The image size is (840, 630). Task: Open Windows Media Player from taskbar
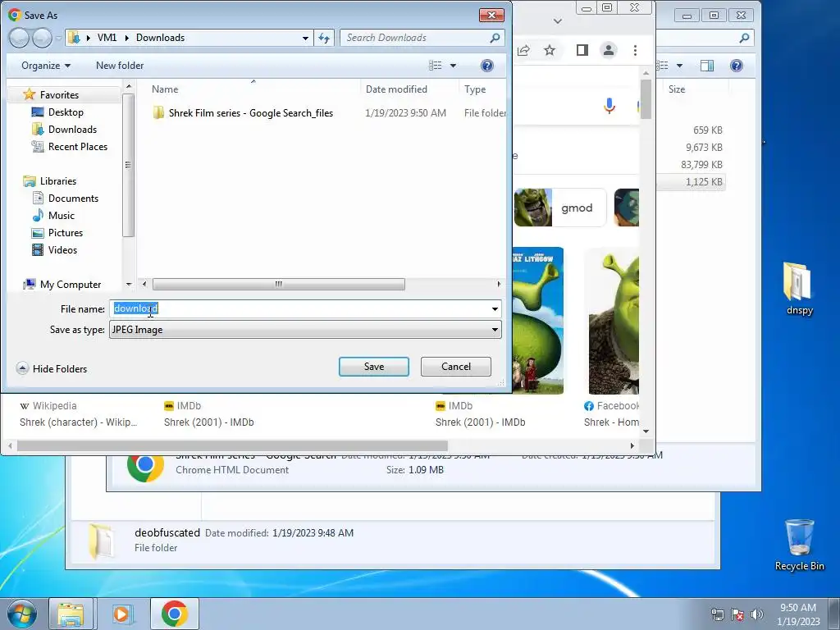tap(121, 614)
